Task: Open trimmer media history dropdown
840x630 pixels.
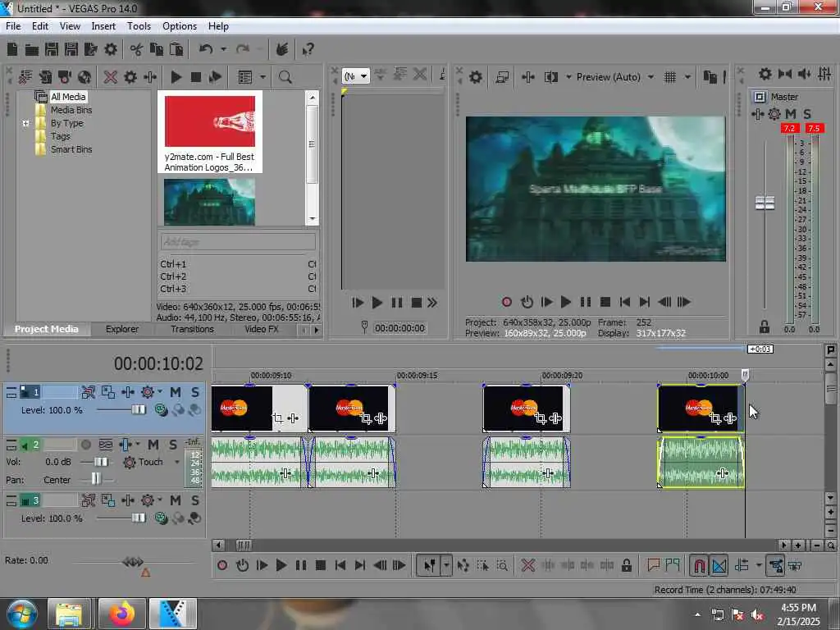Action: point(363,76)
